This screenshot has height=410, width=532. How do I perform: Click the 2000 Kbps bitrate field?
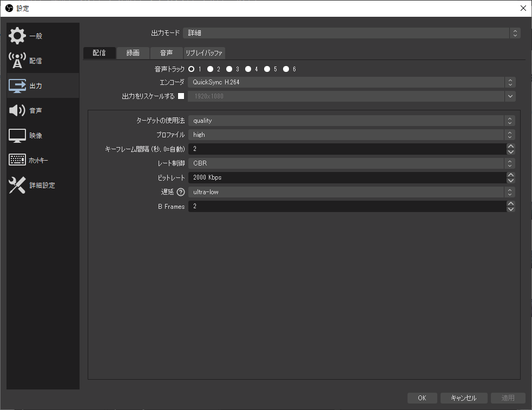coord(347,178)
